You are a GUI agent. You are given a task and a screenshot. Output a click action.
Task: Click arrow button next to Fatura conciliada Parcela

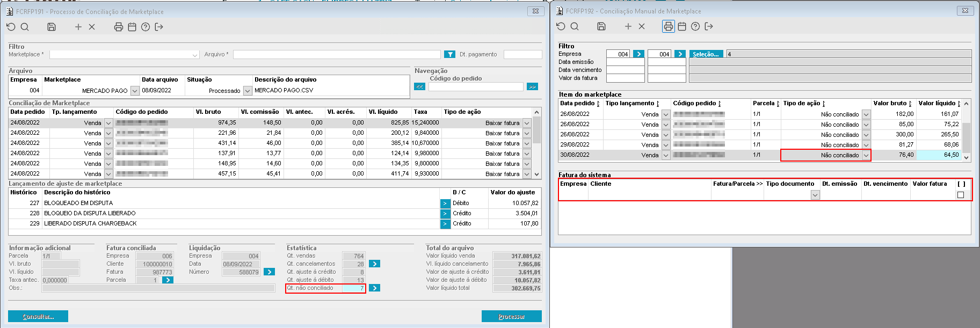point(168,280)
